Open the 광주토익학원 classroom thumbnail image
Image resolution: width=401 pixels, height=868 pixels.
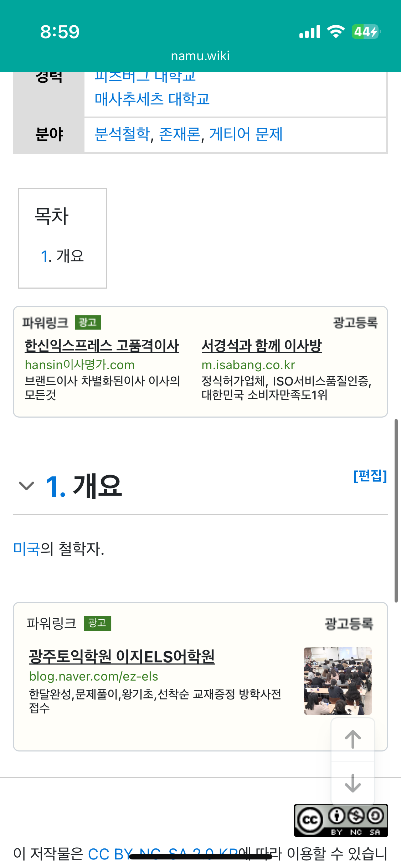click(338, 681)
